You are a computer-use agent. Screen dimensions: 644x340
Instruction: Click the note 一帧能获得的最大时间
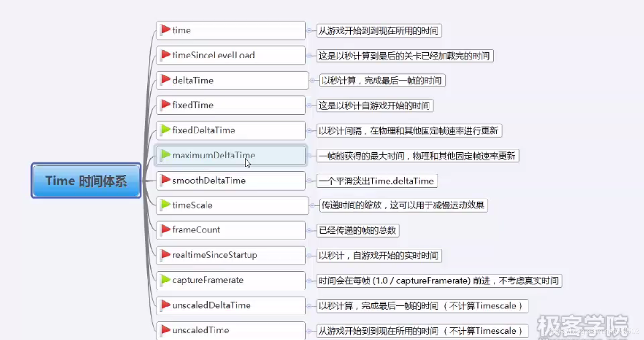click(417, 156)
